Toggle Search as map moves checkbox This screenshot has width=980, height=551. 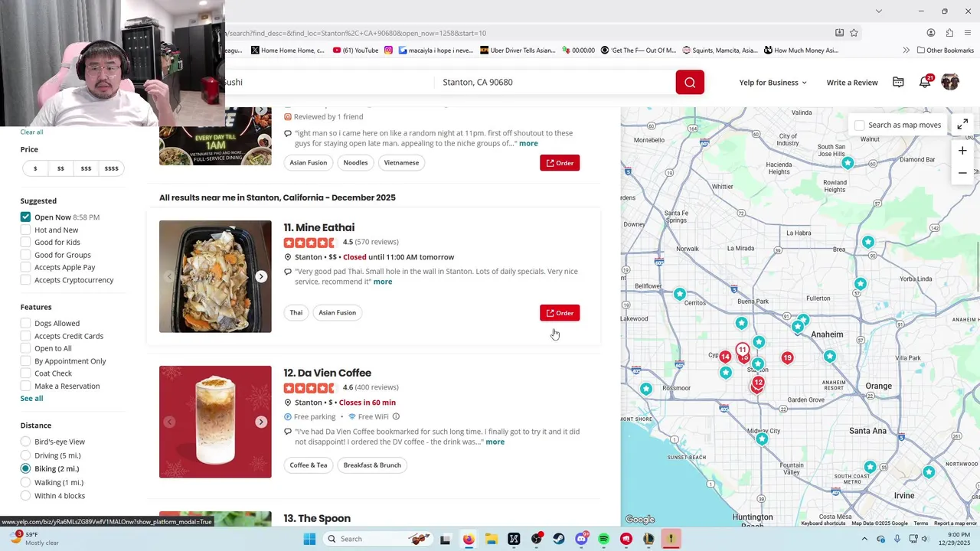tap(859, 125)
